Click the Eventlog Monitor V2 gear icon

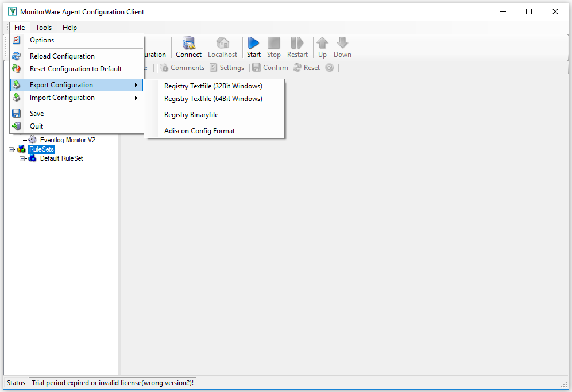coord(33,139)
